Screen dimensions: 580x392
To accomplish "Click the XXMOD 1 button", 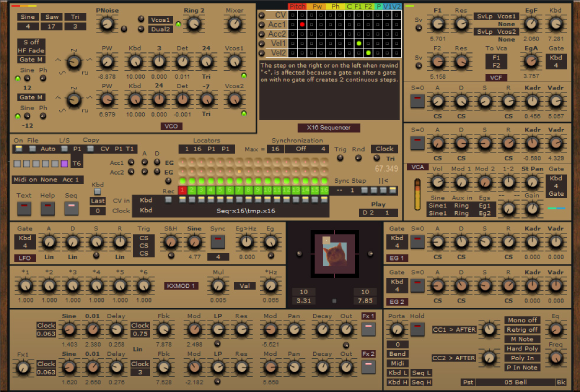I will [x=181, y=286].
